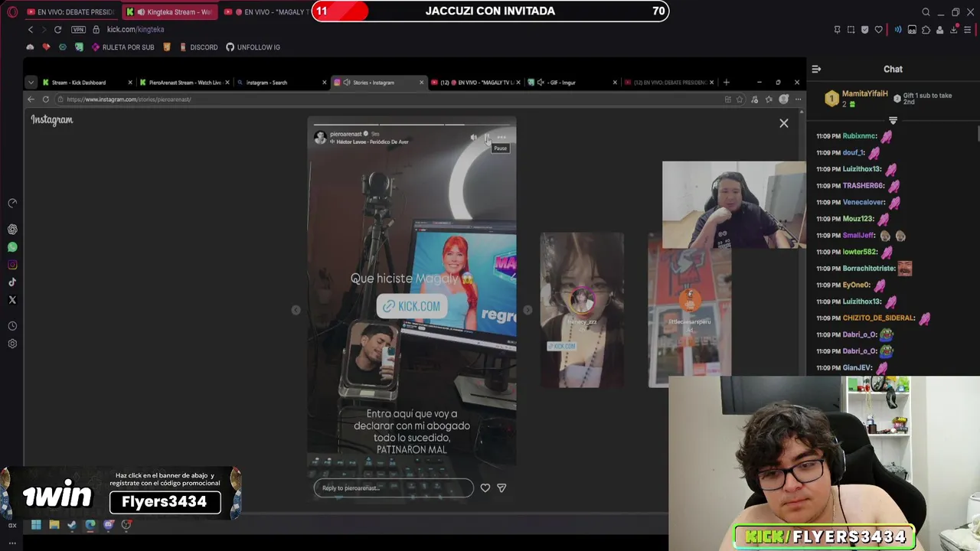This screenshot has width=980, height=551.
Task: Open the DISCORD bookmark
Action: click(x=198, y=47)
